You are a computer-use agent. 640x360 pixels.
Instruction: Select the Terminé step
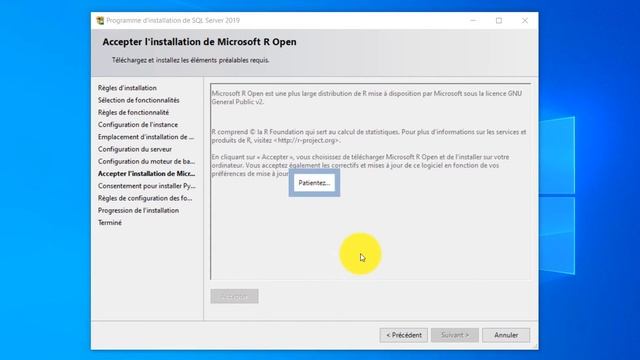[x=110, y=222]
